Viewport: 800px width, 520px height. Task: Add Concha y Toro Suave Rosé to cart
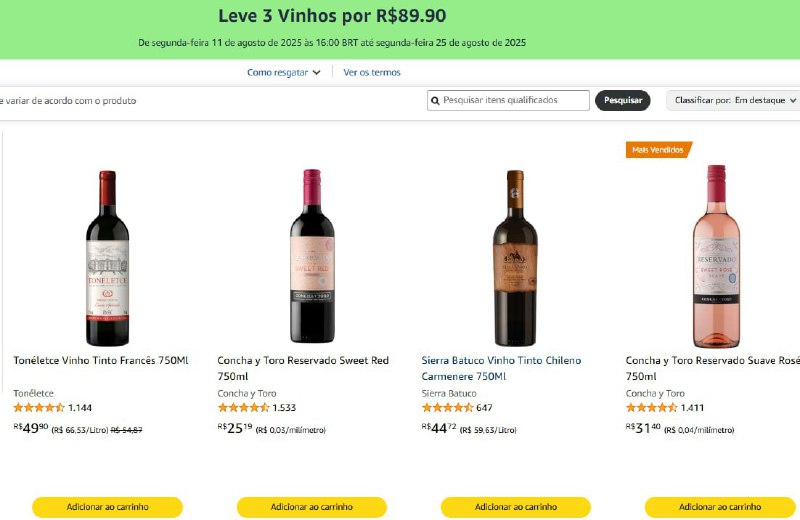click(x=720, y=507)
